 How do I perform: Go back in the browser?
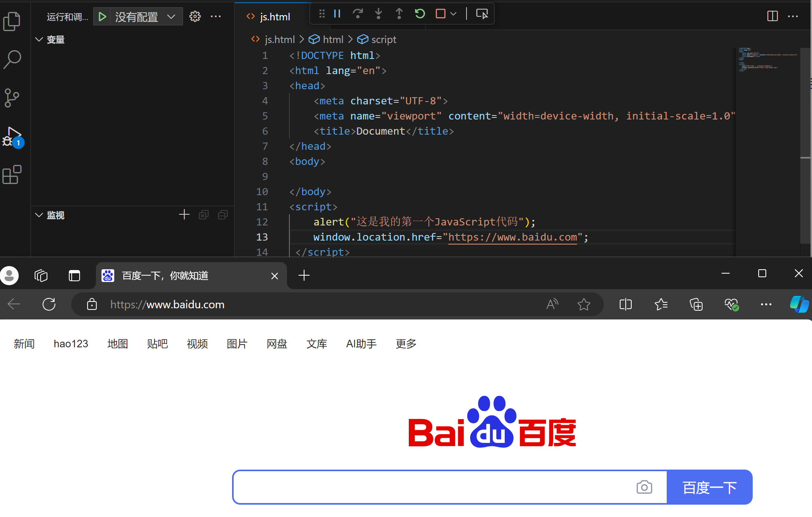pos(14,304)
